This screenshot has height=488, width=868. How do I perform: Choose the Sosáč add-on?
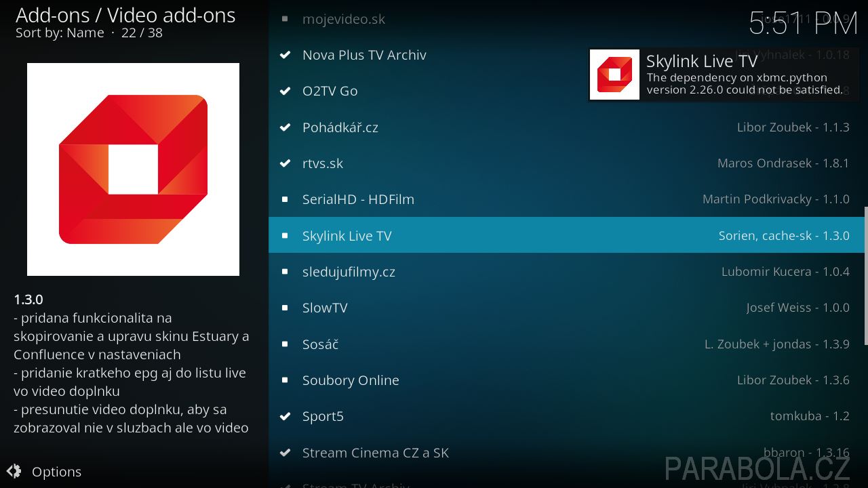coord(566,344)
